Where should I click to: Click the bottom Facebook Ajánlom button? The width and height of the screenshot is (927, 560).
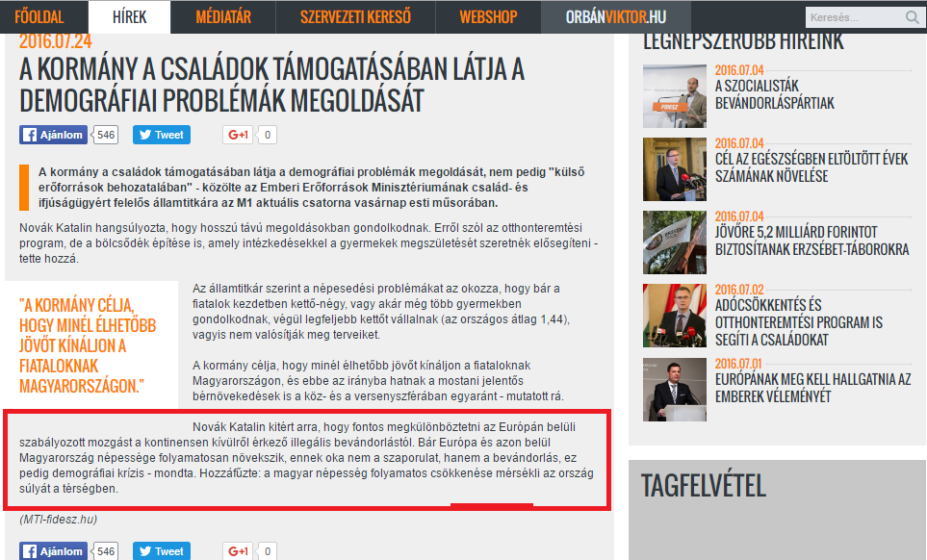(53, 551)
